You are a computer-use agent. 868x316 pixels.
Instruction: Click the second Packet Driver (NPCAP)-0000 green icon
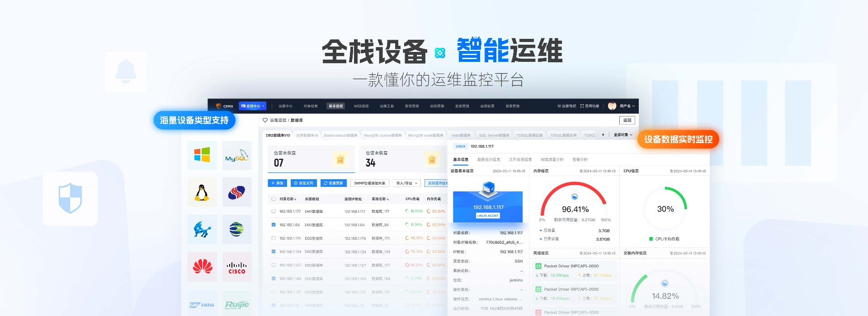click(x=538, y=289)
